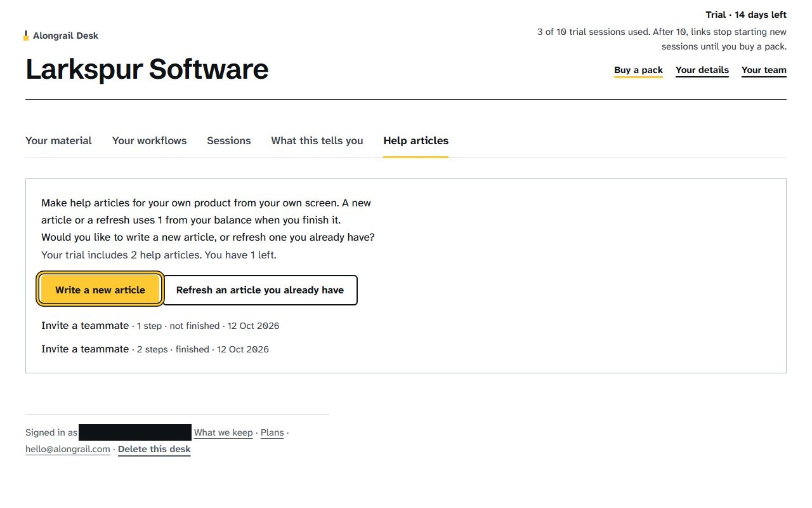This screenshot has width=812, height=508.
Task: Open the Sessions tab
Action: [x=228, y=140]
